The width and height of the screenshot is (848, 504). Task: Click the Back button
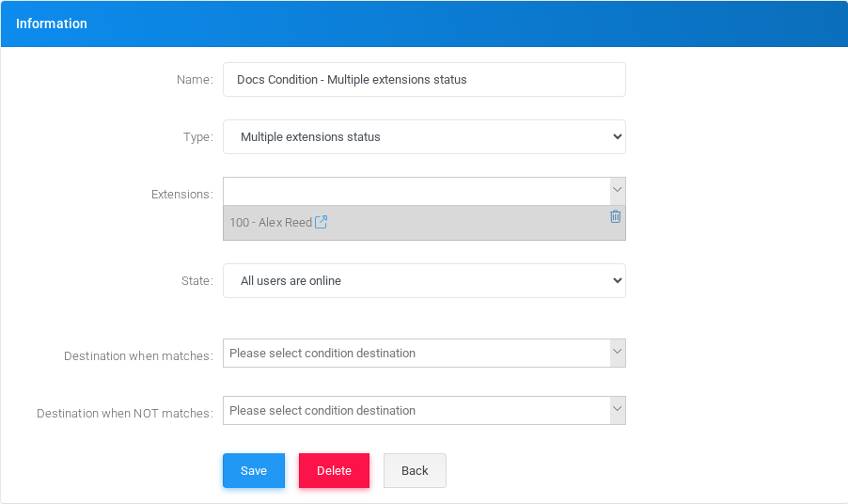pyautogui.click(x=415, y=470)
